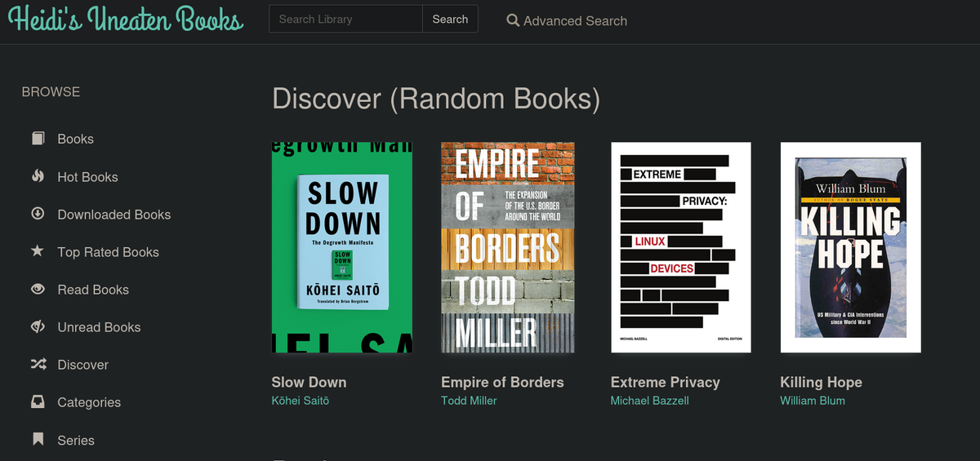Click the Books icon in sidebar
Image resolution: width=980 pixels, height=461 pixels.
pyautogui.click(x=38, y=139)
